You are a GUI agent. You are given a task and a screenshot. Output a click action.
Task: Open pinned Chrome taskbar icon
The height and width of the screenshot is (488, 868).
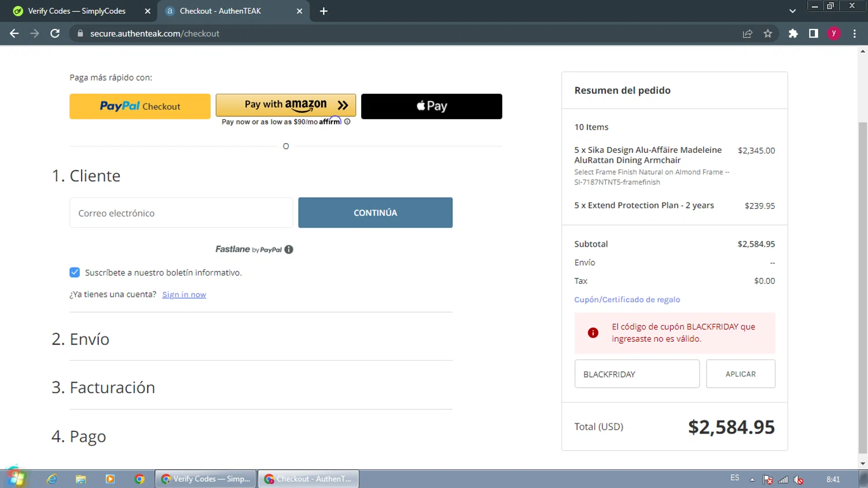click(139, 479)
